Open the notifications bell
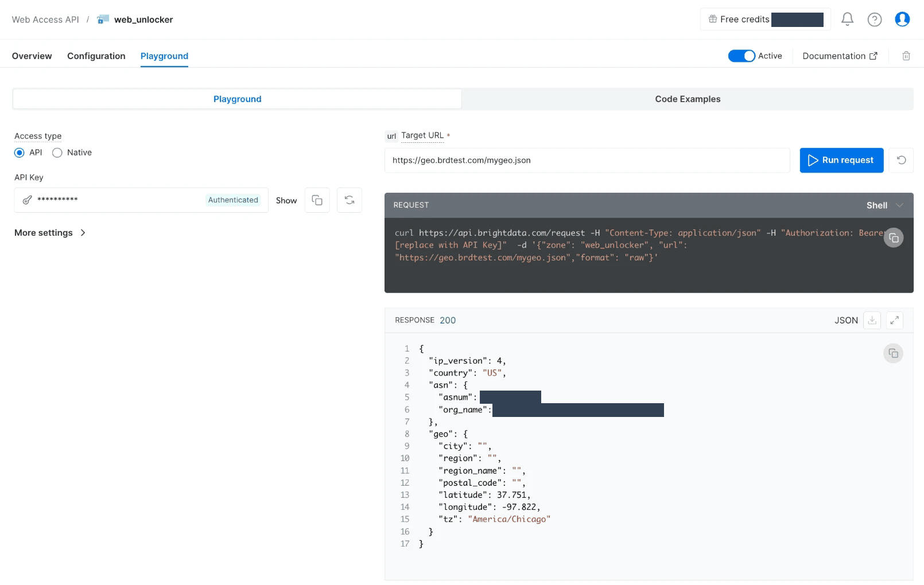The height and width of the screenshot is (585, 924). (x=847, y=19)
